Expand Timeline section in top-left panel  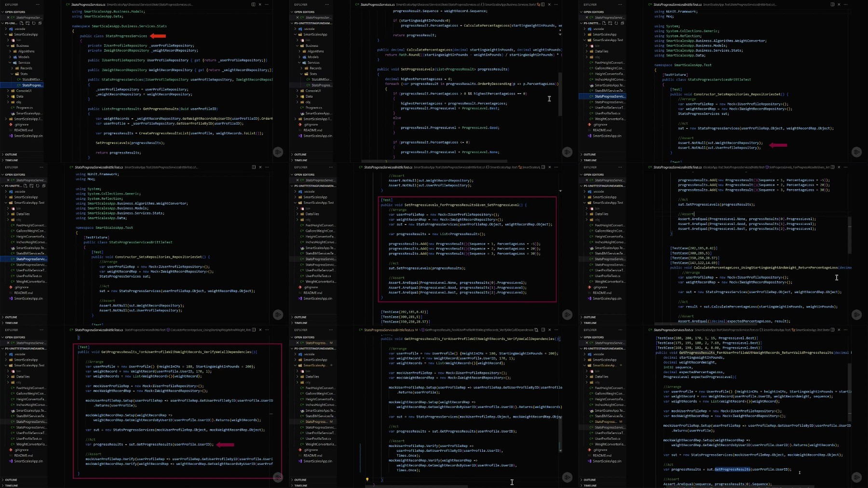pos(11,160)
